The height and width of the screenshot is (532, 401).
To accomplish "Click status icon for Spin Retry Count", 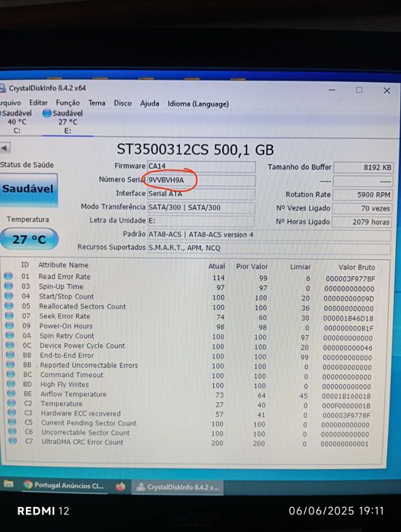I will 10,335.
